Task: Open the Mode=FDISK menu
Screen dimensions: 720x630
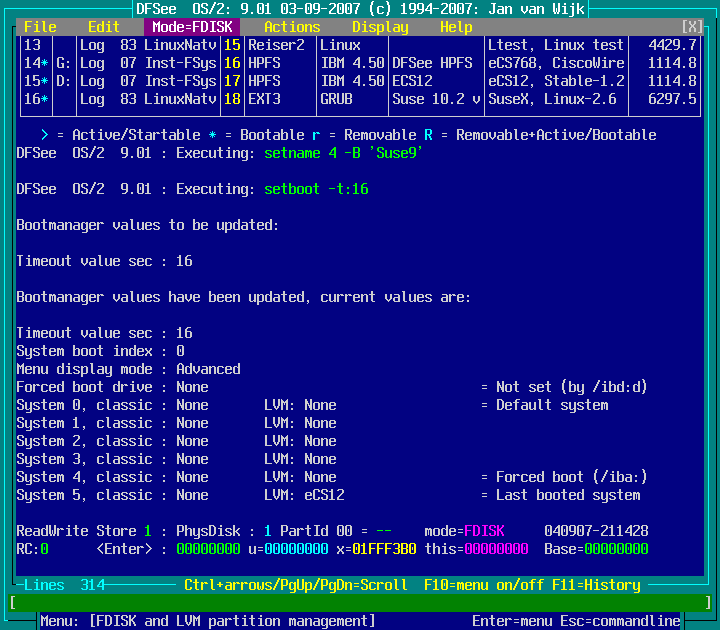Action: coord(192,27)
